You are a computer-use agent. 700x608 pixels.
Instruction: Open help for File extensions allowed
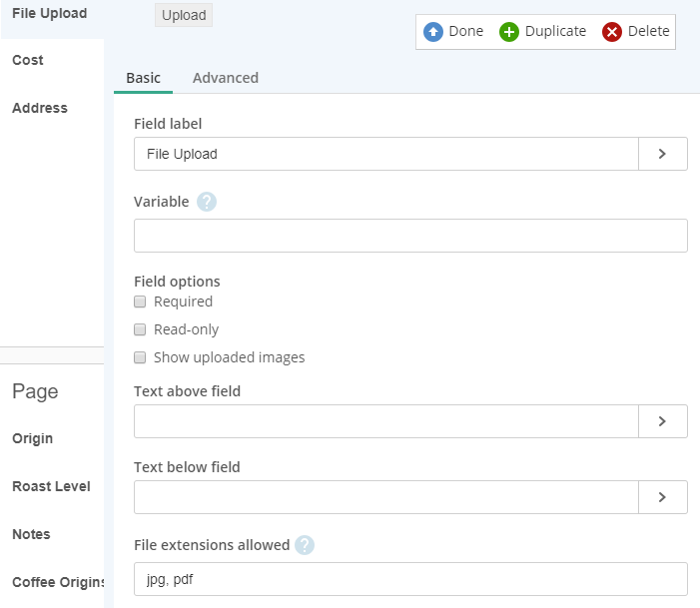(305, 545)
